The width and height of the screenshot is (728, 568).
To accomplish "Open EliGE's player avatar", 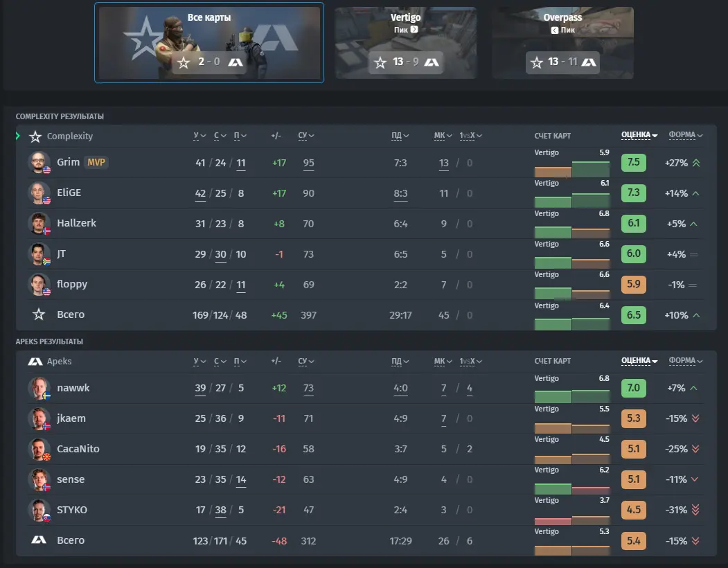I will click(x=39, y=193).
